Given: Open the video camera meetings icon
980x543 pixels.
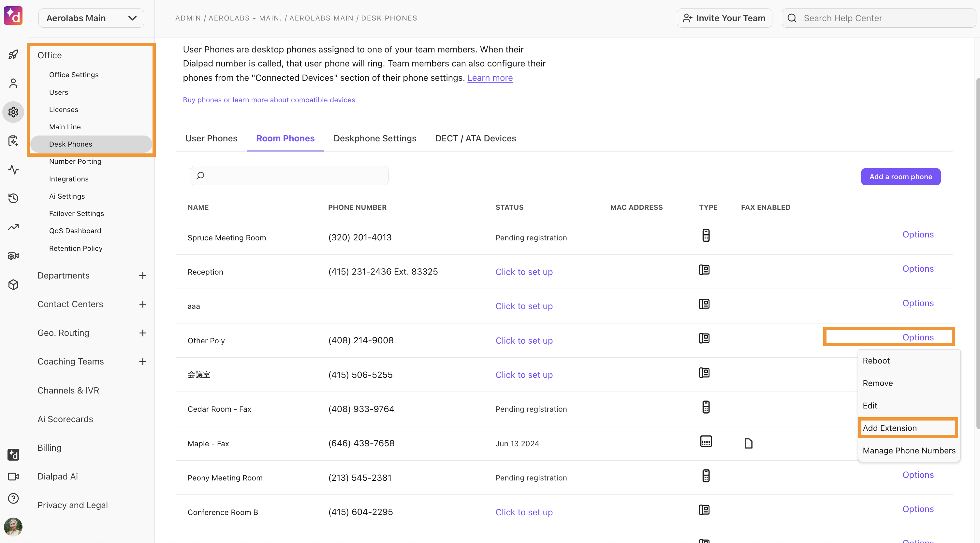Looking at the screenshot, I should (13, 477).
